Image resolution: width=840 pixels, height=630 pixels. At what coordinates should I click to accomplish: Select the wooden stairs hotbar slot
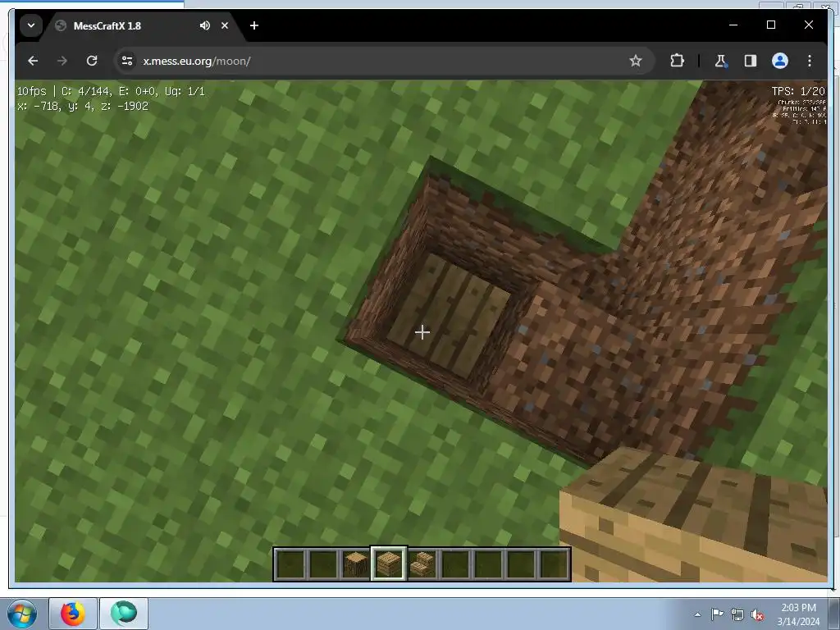pyautogui.click(x=422, y=564)
